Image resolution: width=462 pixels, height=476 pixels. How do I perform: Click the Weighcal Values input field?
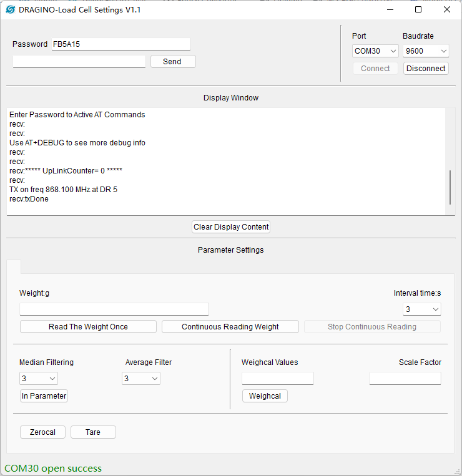tap(278, 379)
